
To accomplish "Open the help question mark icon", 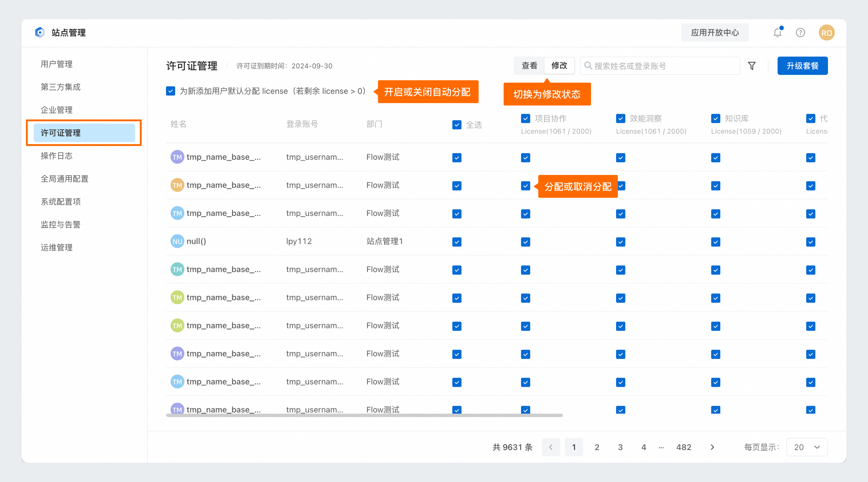I will click(800, 32).
